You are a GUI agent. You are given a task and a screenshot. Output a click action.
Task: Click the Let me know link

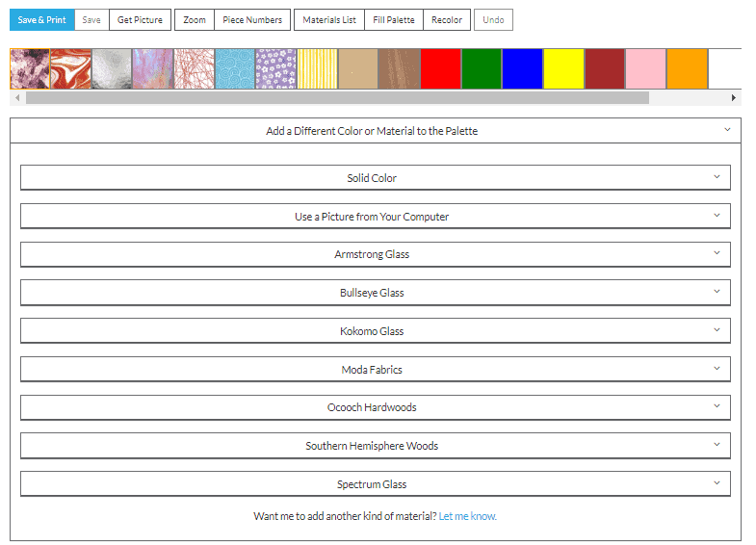468,516
